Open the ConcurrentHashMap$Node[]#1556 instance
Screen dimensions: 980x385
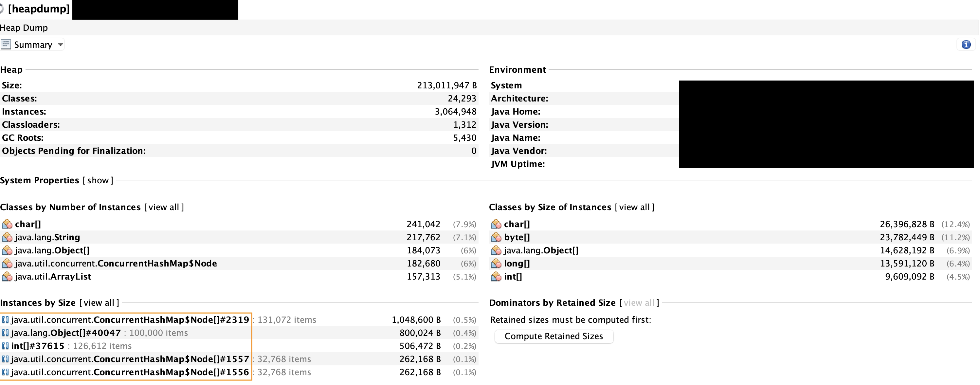click(130, 373)
